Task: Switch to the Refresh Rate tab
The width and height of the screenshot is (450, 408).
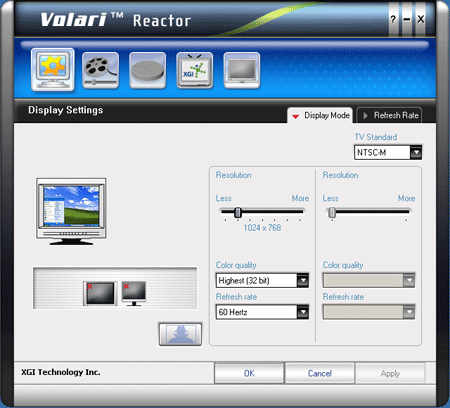Action: coord(389,115)
